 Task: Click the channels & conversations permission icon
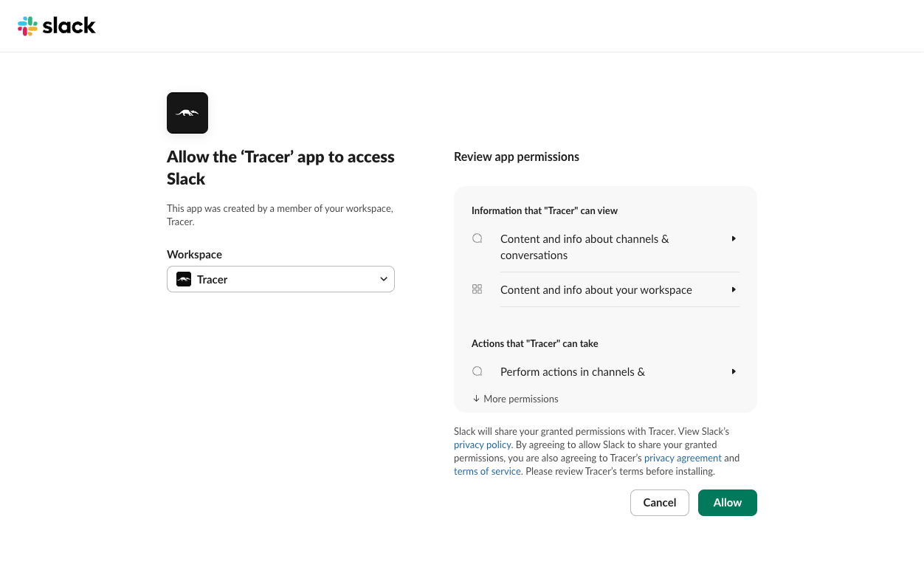(x=477, y=238)
